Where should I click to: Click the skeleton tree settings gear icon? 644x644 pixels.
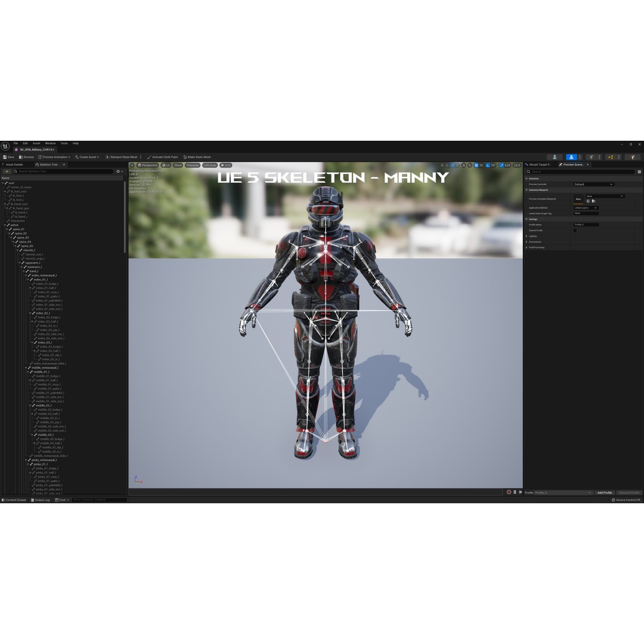point(117,171)
